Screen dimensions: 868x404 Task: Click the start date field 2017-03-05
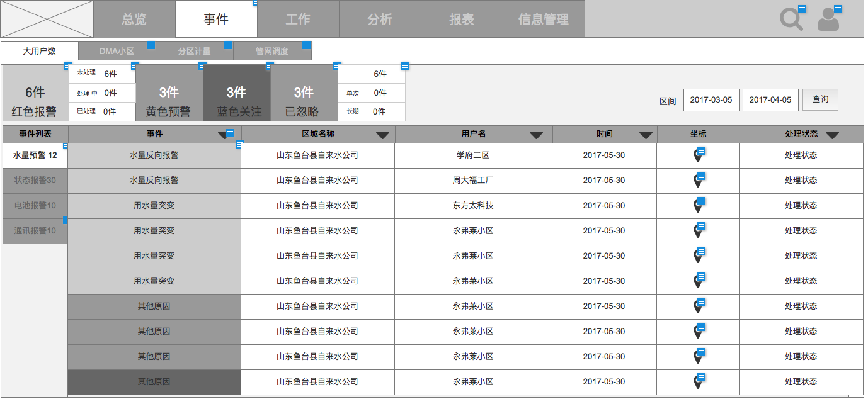tap(711, 100)
